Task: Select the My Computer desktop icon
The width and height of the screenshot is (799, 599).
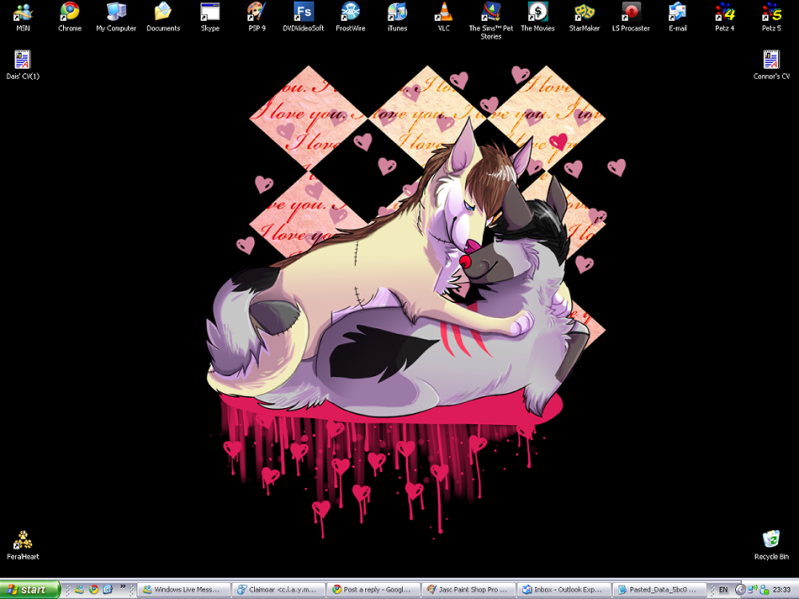Action: click(116, 16)
